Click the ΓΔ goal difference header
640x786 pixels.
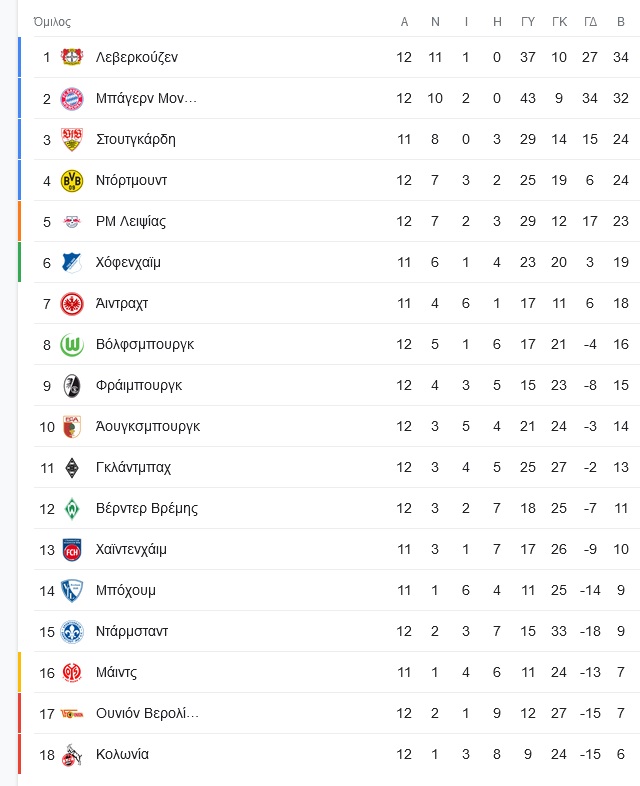[x=590, y=22]
